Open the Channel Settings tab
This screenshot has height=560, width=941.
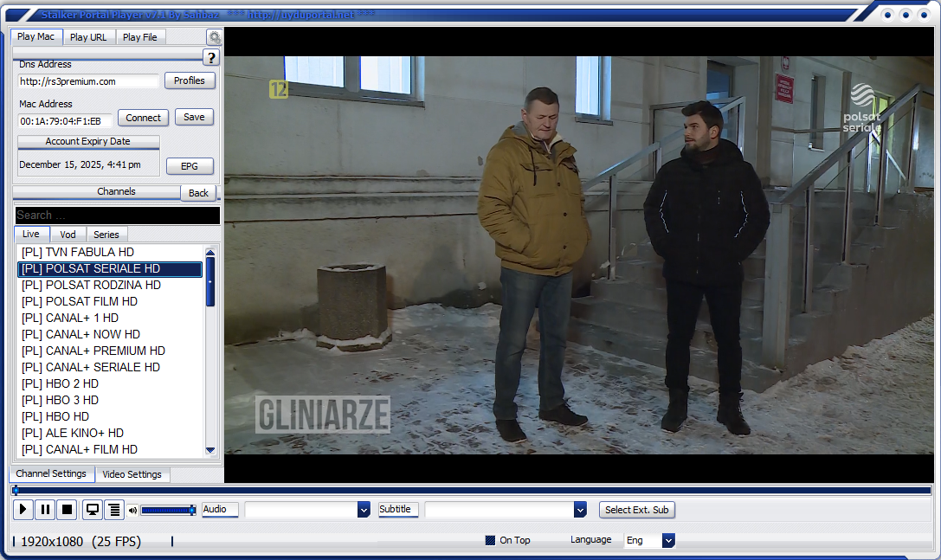[x=52, y=473]
